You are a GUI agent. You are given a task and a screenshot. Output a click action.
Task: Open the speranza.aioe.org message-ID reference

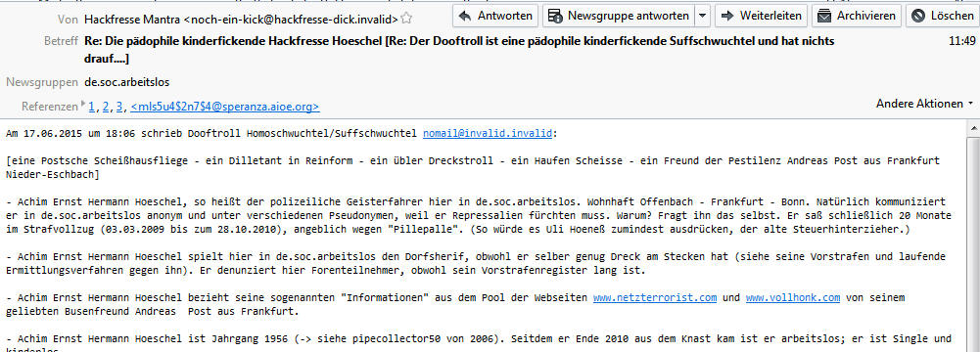225,107
